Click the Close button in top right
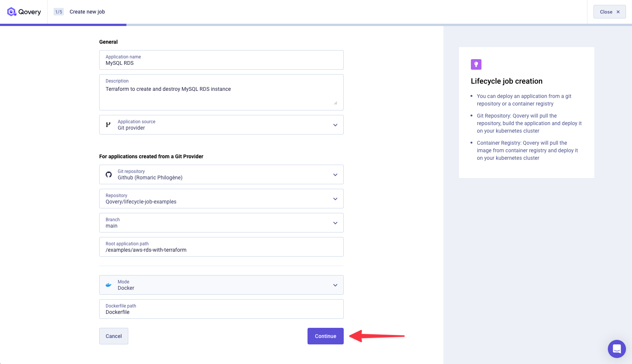This screenshot has width=632, height=364. 609,12
